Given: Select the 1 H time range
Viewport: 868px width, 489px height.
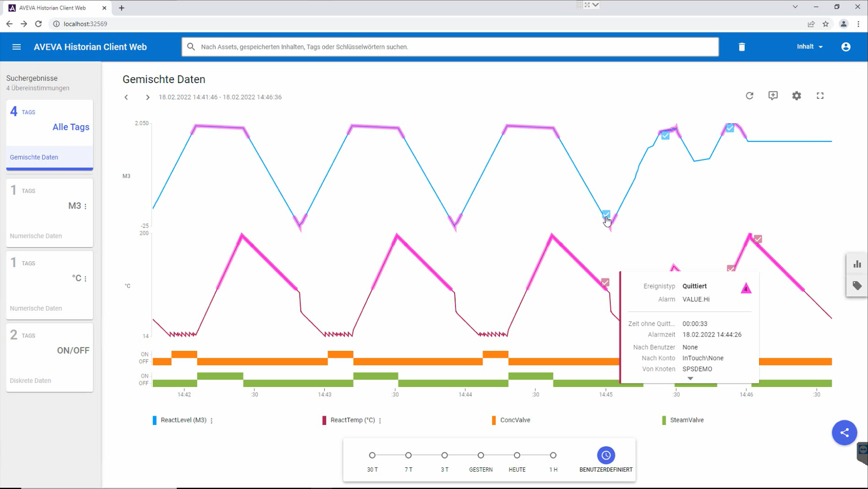Looking at the screenshot, I should tap(553, 455).
